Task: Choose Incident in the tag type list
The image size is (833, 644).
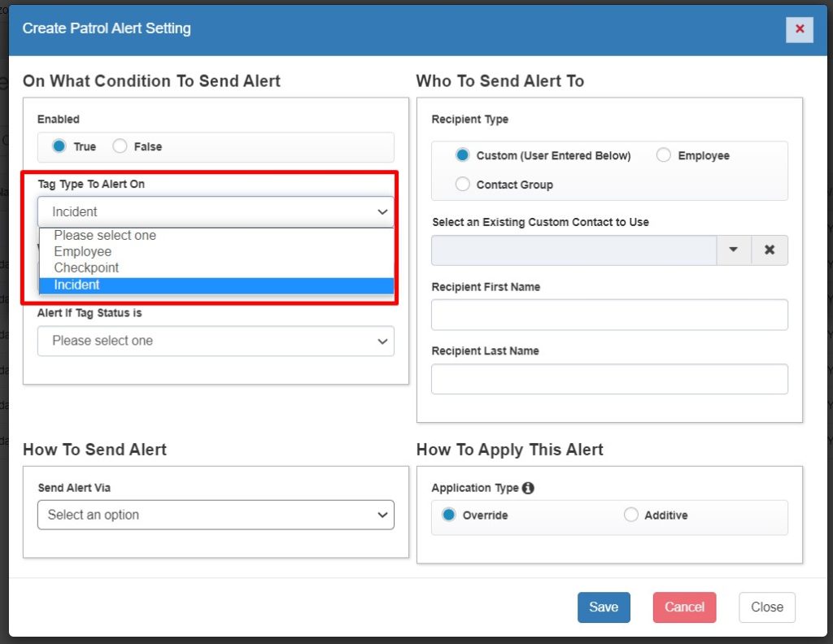Action: pyautogui.click(x=77, y=285)
